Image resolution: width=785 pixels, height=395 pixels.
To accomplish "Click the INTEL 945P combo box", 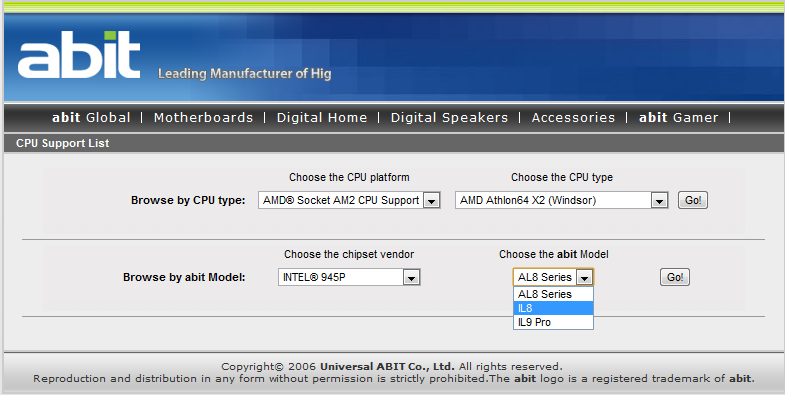I will tap(349, 277).
